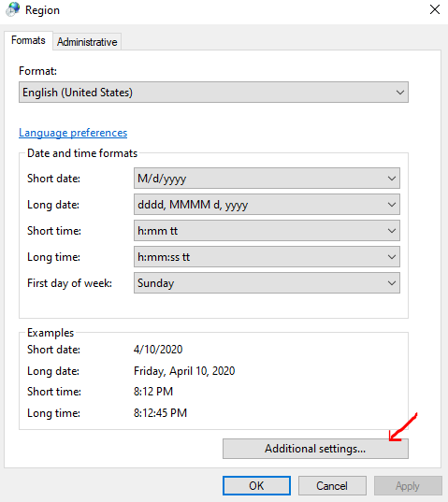Click the h:mm tt short time field
This screenshot has width=448, height=502.
tap(157, 231)
